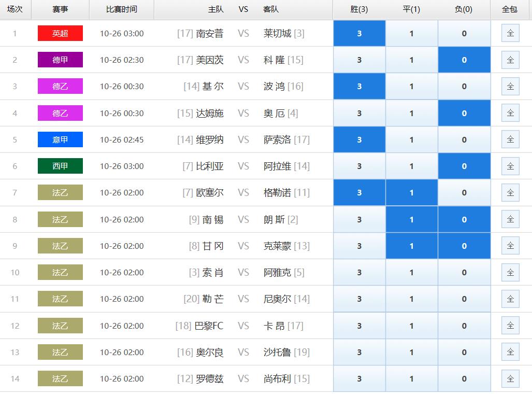Select win (3) for 甘冈 vs 克莱蒙
This screenshot has height=394, width=532.
[360, 246]
